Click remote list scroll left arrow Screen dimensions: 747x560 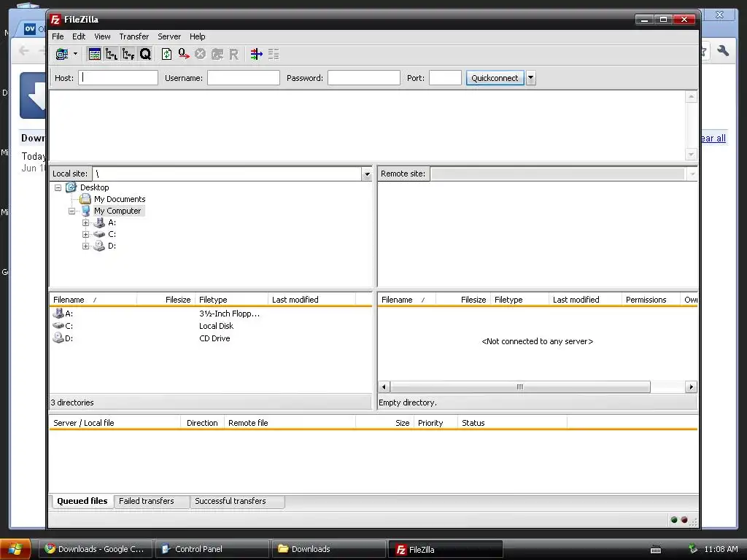pos(384,386)
